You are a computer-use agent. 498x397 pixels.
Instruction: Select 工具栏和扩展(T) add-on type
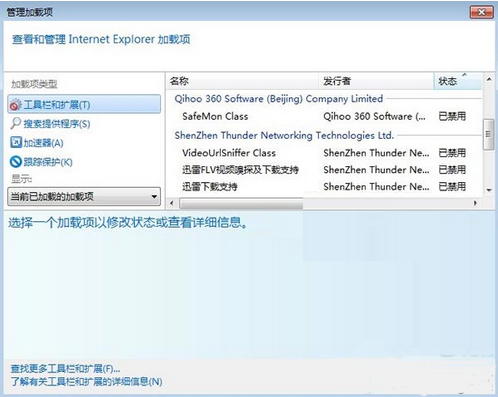click(x=84, y=104)
